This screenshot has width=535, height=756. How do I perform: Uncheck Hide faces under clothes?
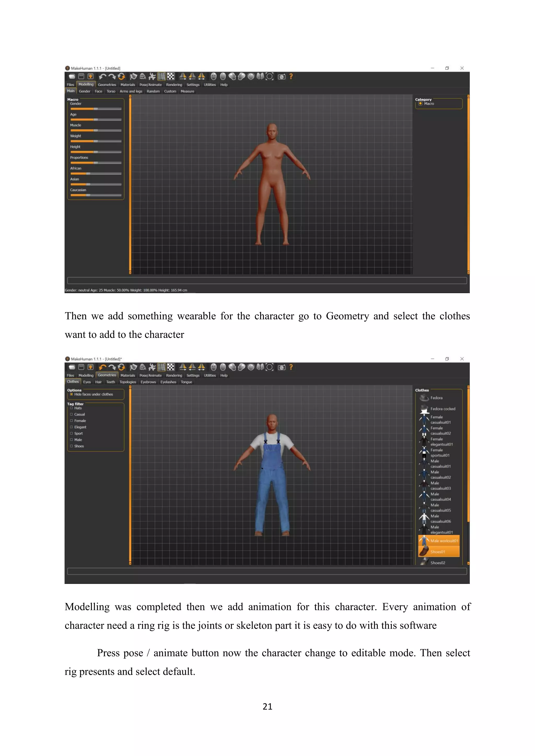pos(72,394)
